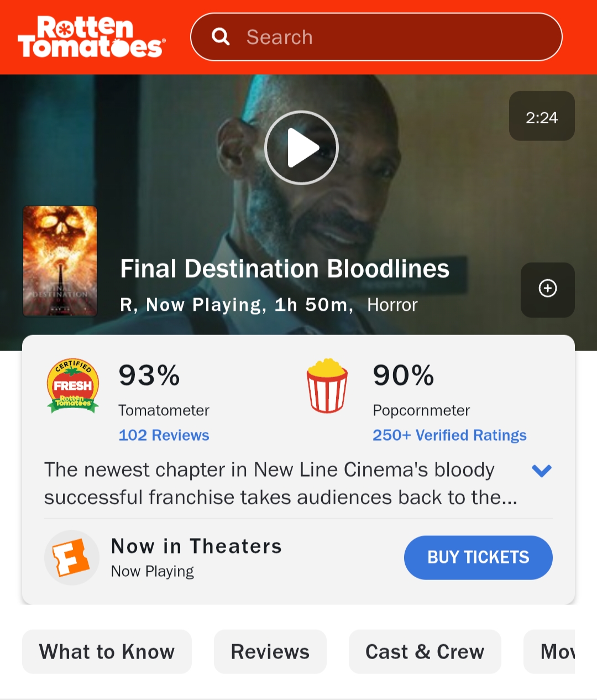Viewport: 597px width, 700px height.
Task: Switch to the Reviews tab
Action: [270, 651]
